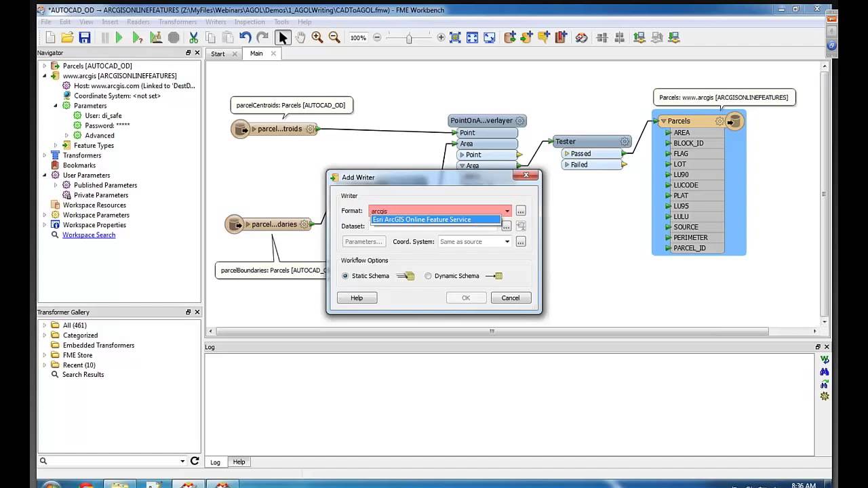The height and width of the screenshot is (488, 868).
Task: Open PointOnAreaOverlayer properties gear icon
Action: (520, 121)
